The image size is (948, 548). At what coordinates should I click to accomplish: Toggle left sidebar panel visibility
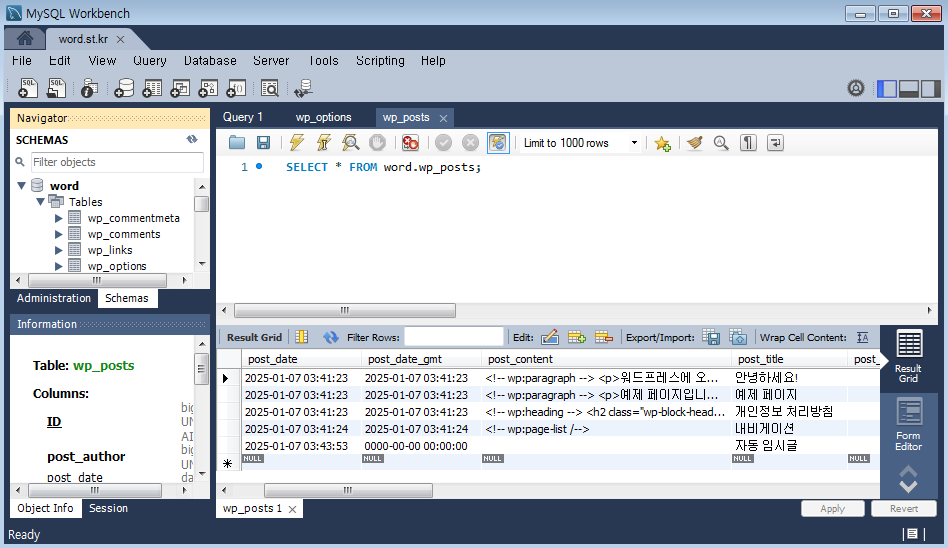(x=886, y=88)
